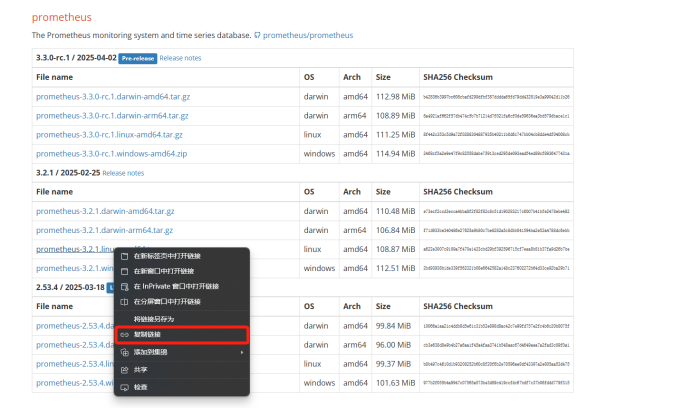Click SHA256 checksum in the 3.3.0-rc.1 windows row

click(496, 154)
